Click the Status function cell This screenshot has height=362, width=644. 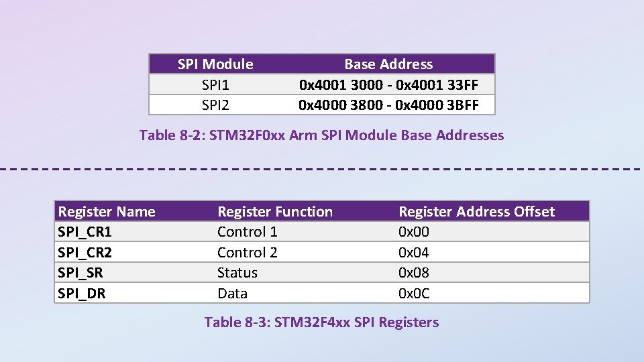pyautogui.click(x=237, y=273)
